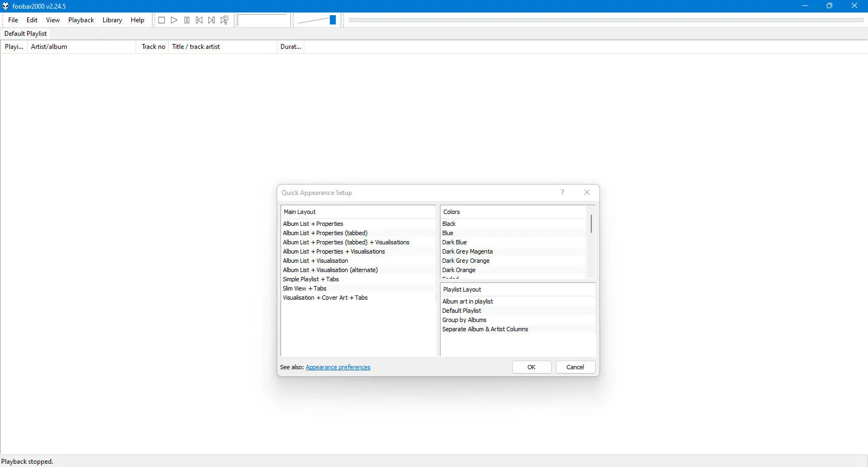
Task: Select 'Album List + Visualisation' layout
Action: point(358,261)
